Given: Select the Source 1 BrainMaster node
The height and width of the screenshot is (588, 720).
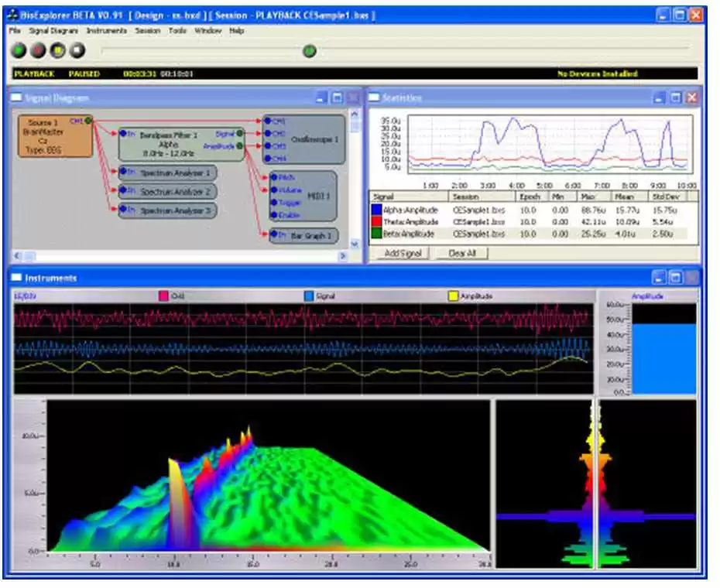Looking at the screenshot, I should [55, 136].
